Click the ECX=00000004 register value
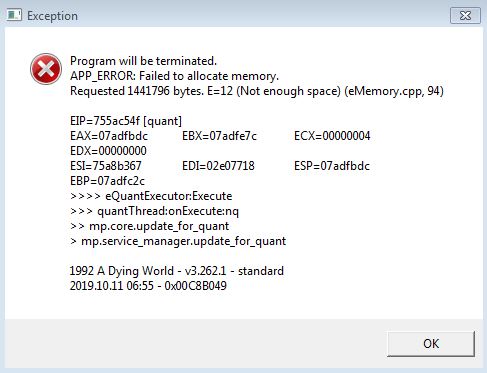 (332, 136)
